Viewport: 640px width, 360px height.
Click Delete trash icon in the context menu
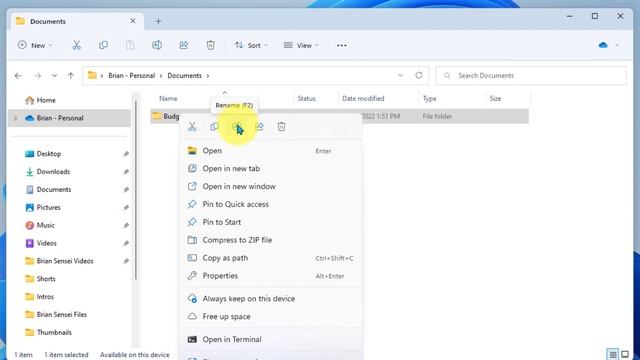tap(281, 127)
